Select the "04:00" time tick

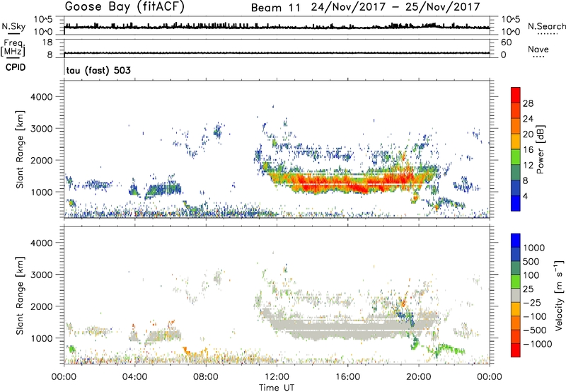[135, 377]
